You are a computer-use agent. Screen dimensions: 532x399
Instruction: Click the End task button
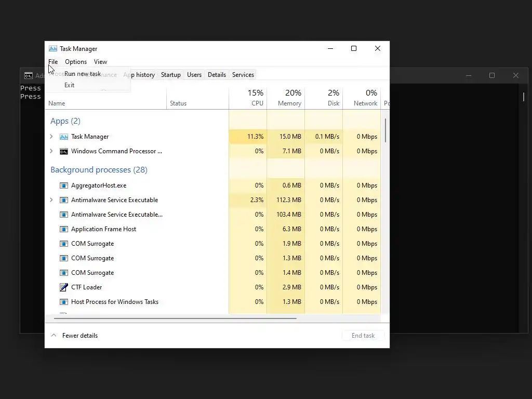pos(363,336)
